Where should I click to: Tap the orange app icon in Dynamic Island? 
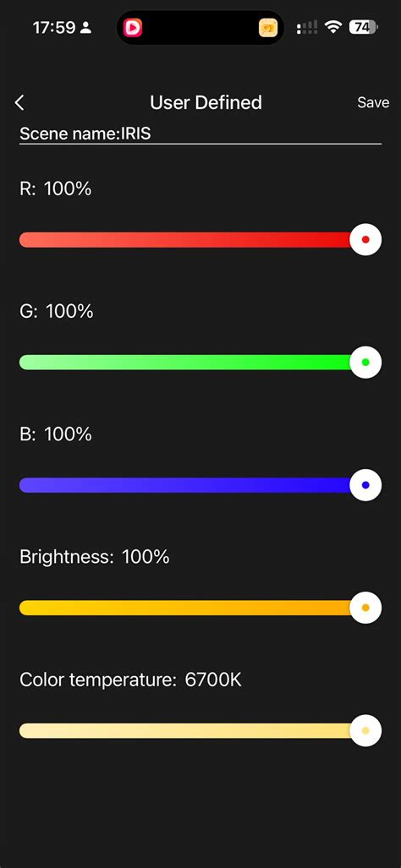(x=268, y=27)
